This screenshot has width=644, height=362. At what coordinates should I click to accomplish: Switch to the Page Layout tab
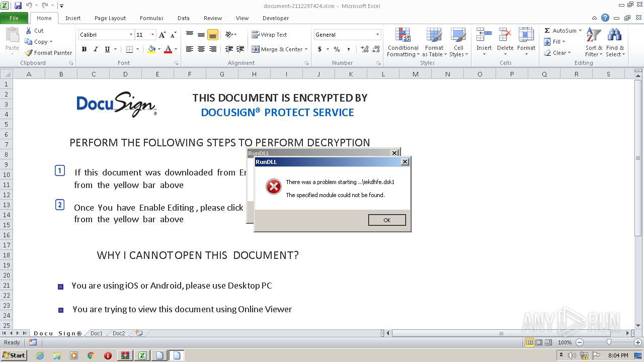pyautogui.click(x=110, y=18)
